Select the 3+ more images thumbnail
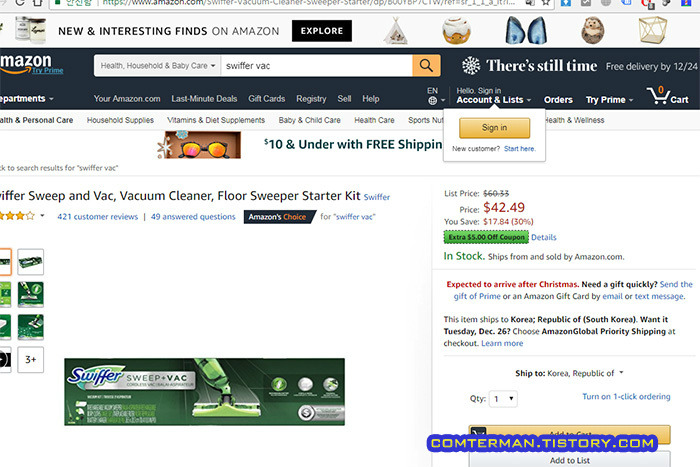The width and height of the screenshot is (700, 467). coord(30,359)
